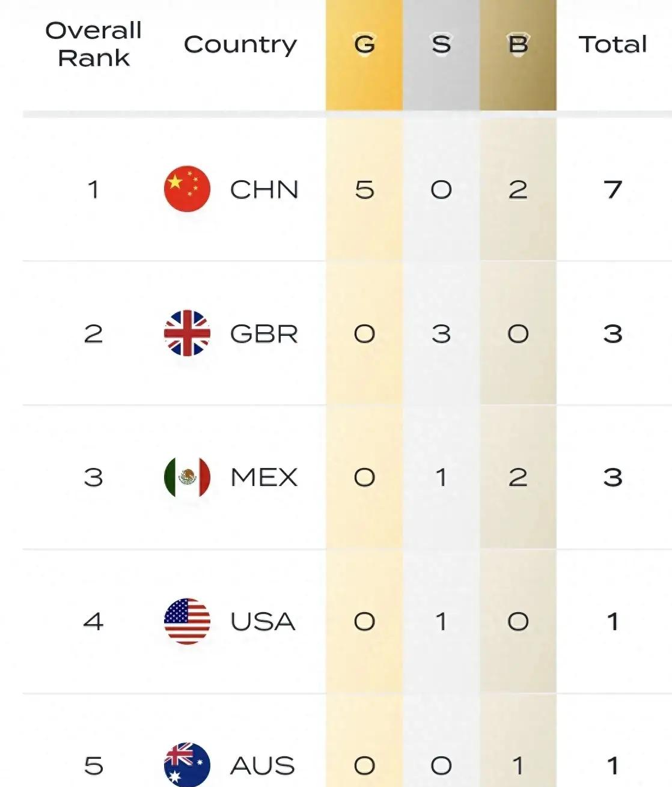Image resolution: width=672 pixels, height=787 pixels.
Task: Open the CHN country link
Action: pos(264,190)
